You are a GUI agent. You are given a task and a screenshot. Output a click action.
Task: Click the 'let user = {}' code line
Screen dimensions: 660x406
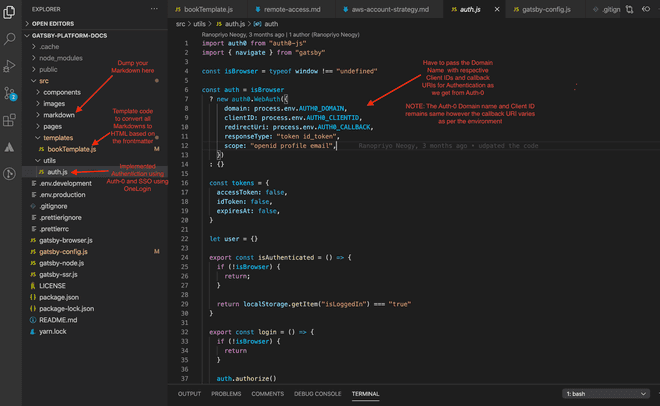click(x=234, y=239)
